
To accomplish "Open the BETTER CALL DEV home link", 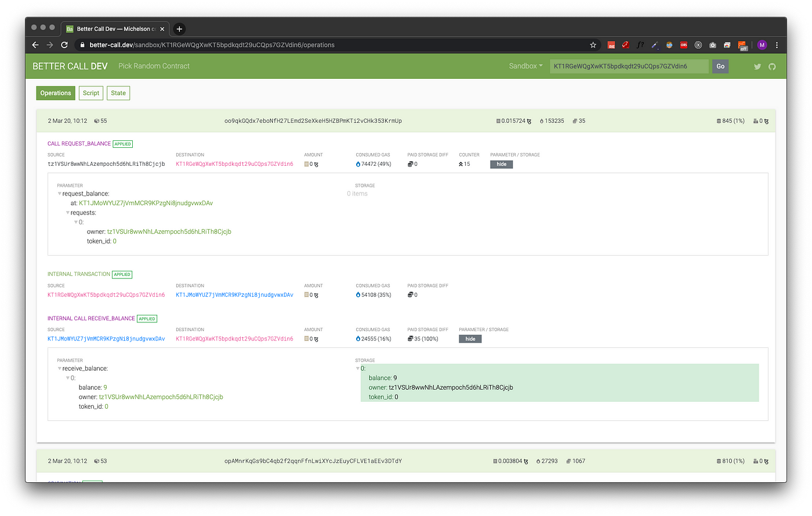I will pyautogui.click(x=70, y=66).
